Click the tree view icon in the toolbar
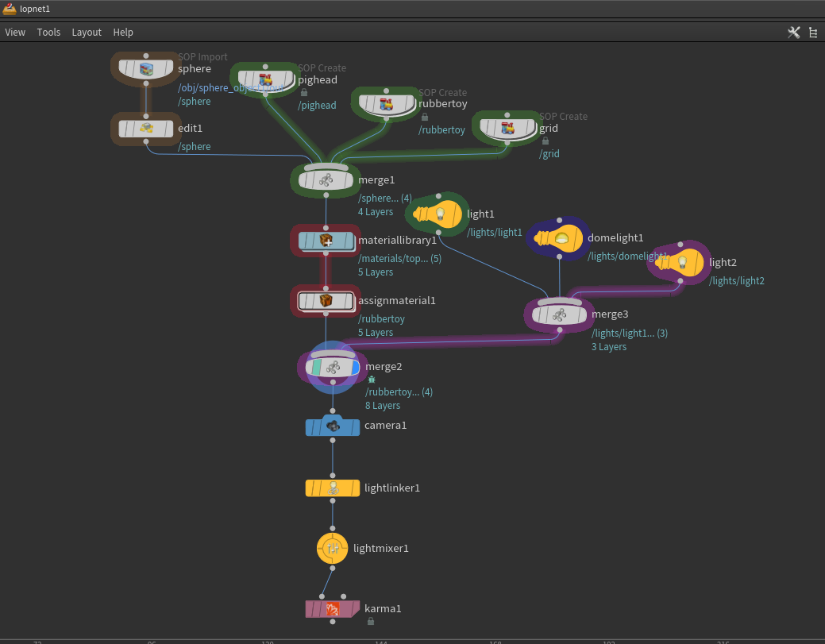 812,33
